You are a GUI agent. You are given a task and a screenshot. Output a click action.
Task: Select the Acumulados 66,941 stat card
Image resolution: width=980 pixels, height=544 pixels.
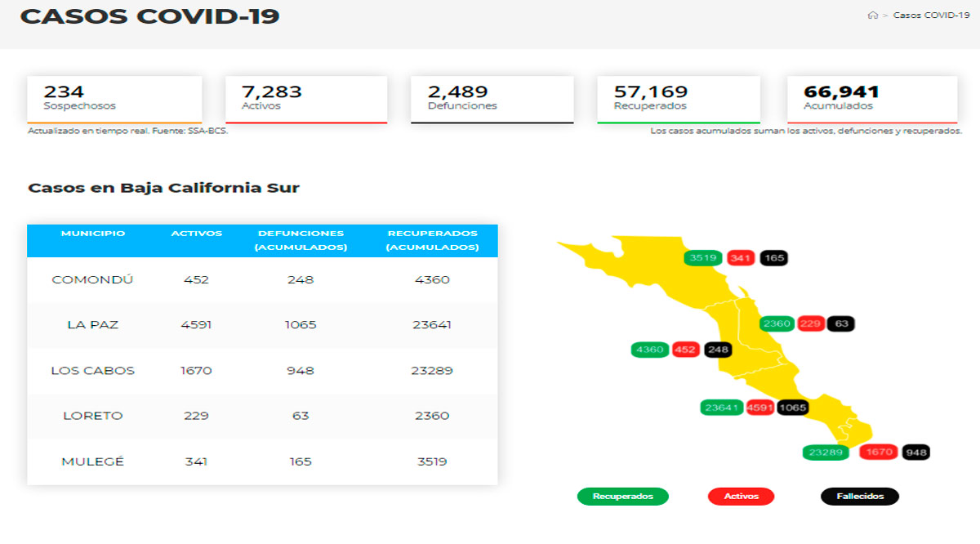point(872,100)
